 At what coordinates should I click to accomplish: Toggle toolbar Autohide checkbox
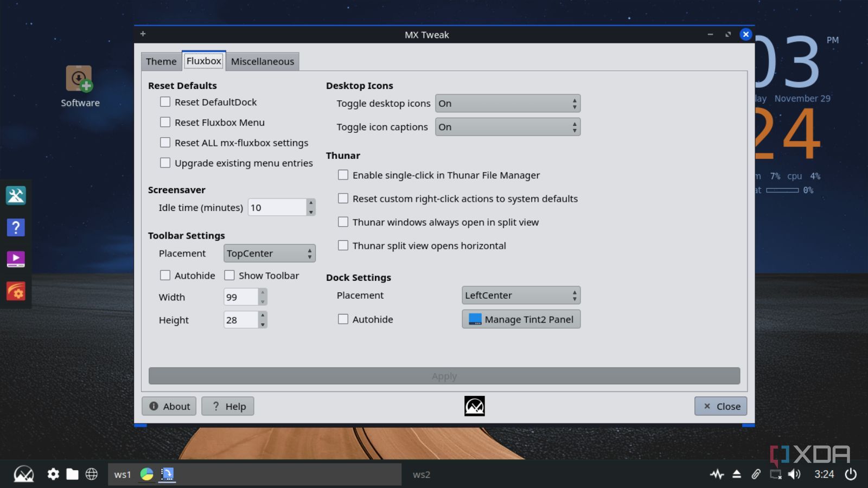click(165, 275)
